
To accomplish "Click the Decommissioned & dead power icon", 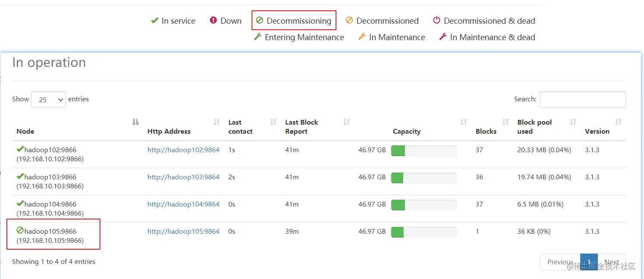I will (437, 20).
